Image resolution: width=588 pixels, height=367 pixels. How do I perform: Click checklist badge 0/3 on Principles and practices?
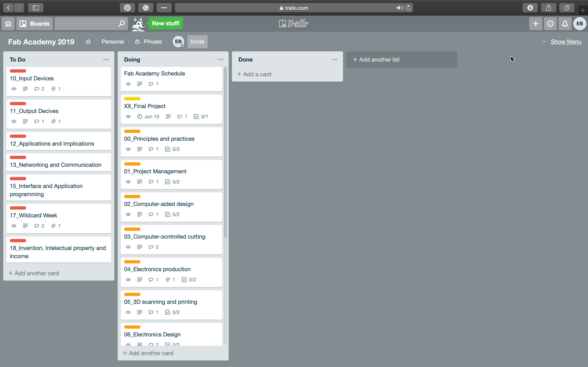(x=172, y=149)
